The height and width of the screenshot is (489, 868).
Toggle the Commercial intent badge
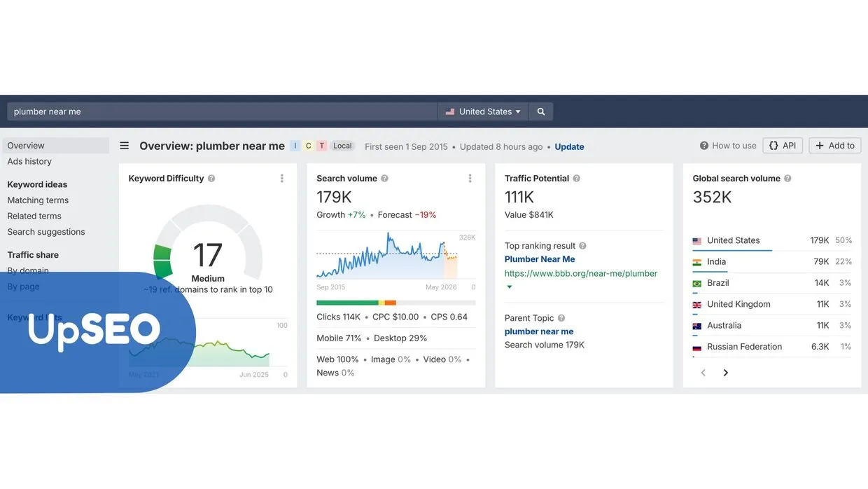(x=308, y=146)
